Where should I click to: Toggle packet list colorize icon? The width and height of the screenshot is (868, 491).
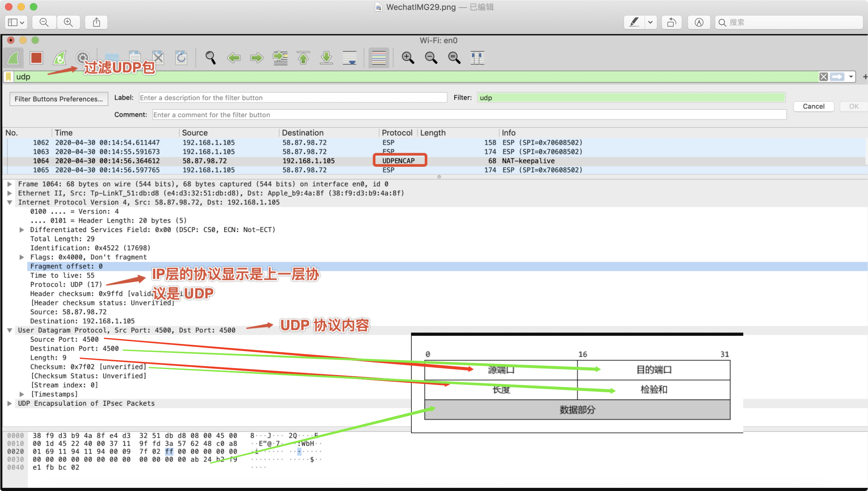tap(379, 58)
